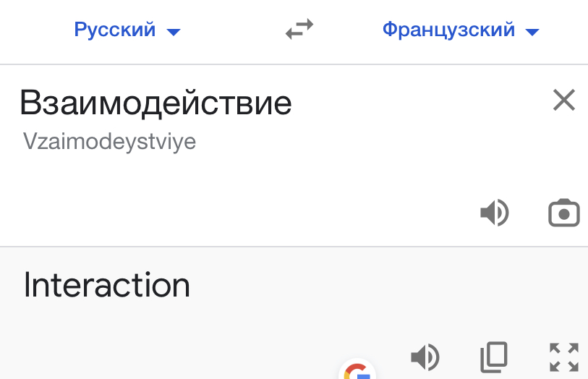Open the Русский source language selector
Image resolution: width=588 pixels, height=379 pixels.
coord(115,30)
